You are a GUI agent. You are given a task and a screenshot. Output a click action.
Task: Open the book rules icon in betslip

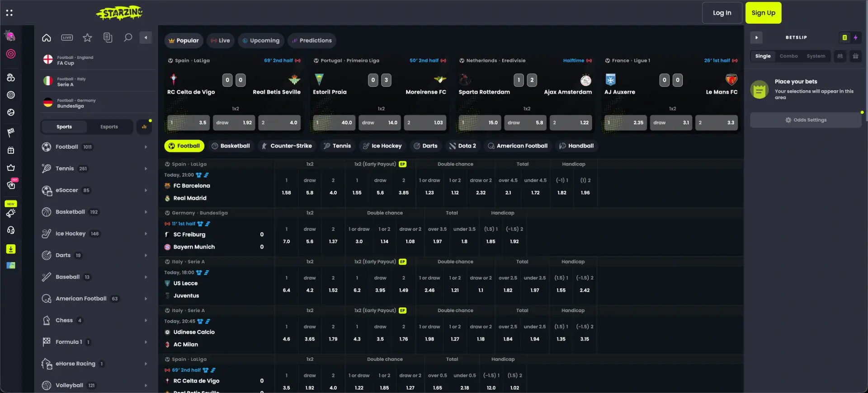[x=840, y=56]
